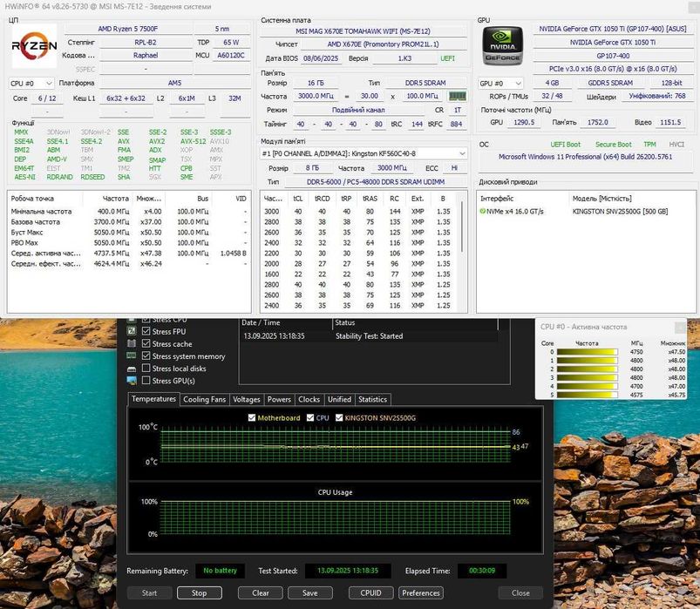Screen dimensions: 700x609
Task: Switch to the Cooling Fans tab
Action: [205, 399]
